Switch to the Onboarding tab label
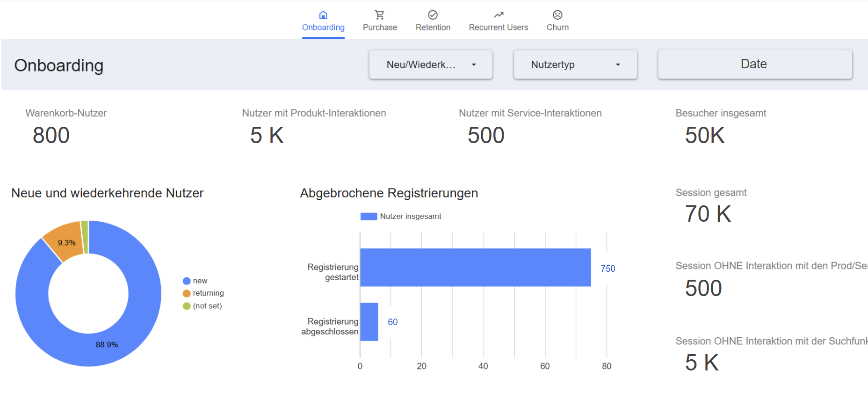Viewport: 868px width, 399px height. coord(323,28)
